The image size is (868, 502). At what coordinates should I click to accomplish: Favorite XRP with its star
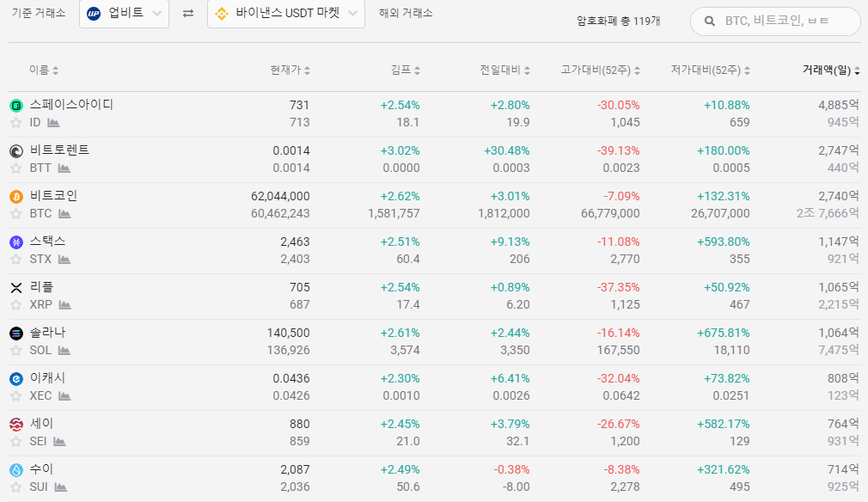[x=16, y=304]
